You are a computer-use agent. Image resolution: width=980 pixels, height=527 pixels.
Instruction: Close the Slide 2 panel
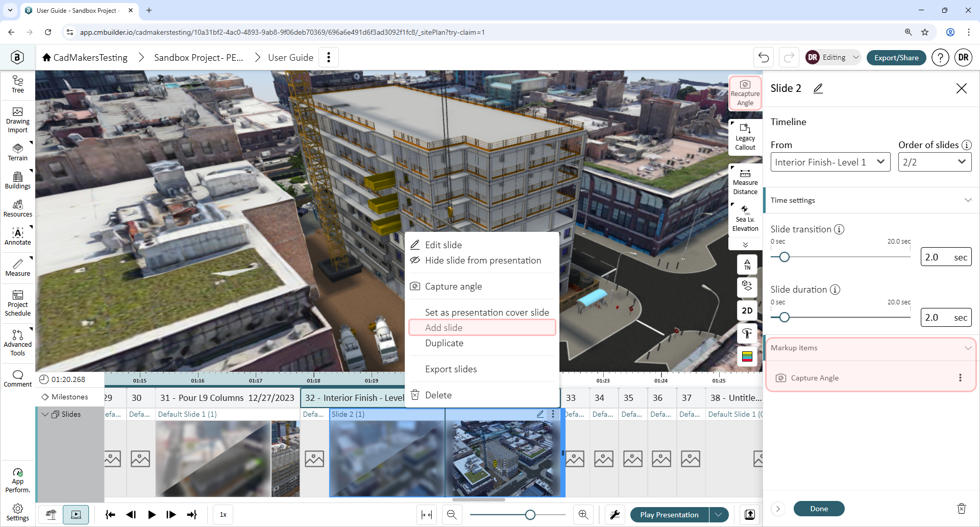[962, 88]
